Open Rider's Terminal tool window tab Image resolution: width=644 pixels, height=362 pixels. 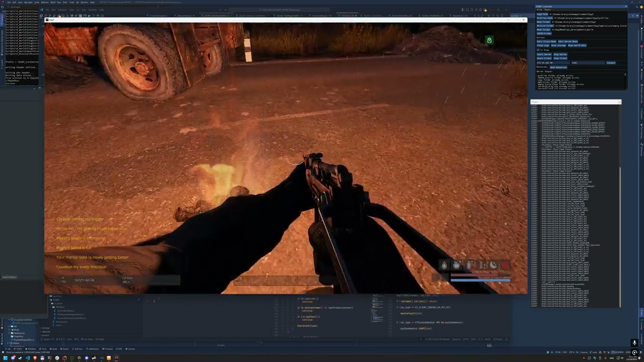(107, 349)
